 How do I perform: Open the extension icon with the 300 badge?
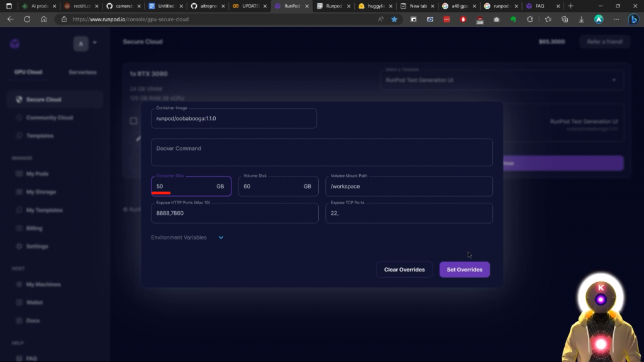480,20
